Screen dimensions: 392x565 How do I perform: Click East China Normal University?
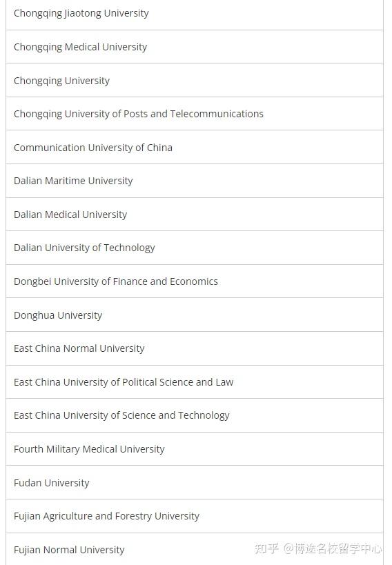coord(195,348)
